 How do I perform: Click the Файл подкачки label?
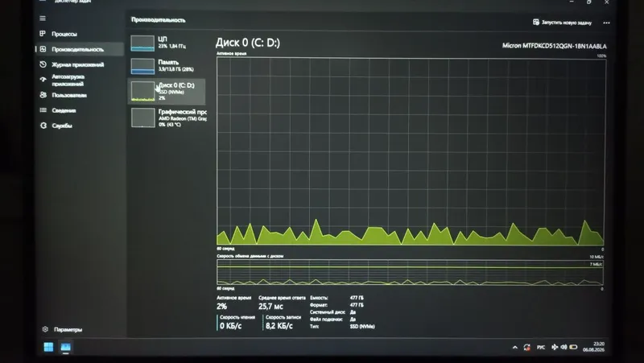tap(326, 319)
